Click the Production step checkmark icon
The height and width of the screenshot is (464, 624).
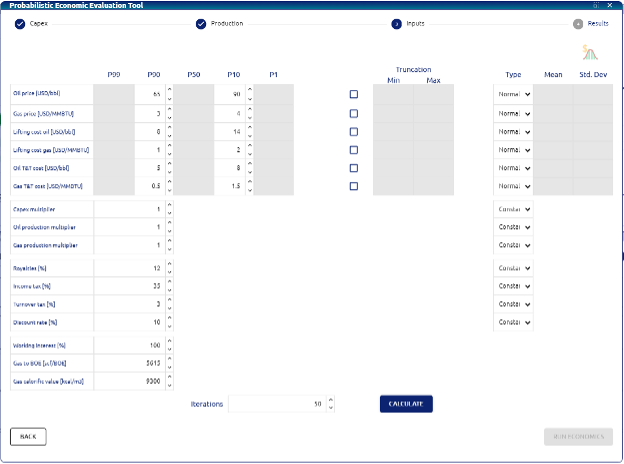click(x=201, y=23)
